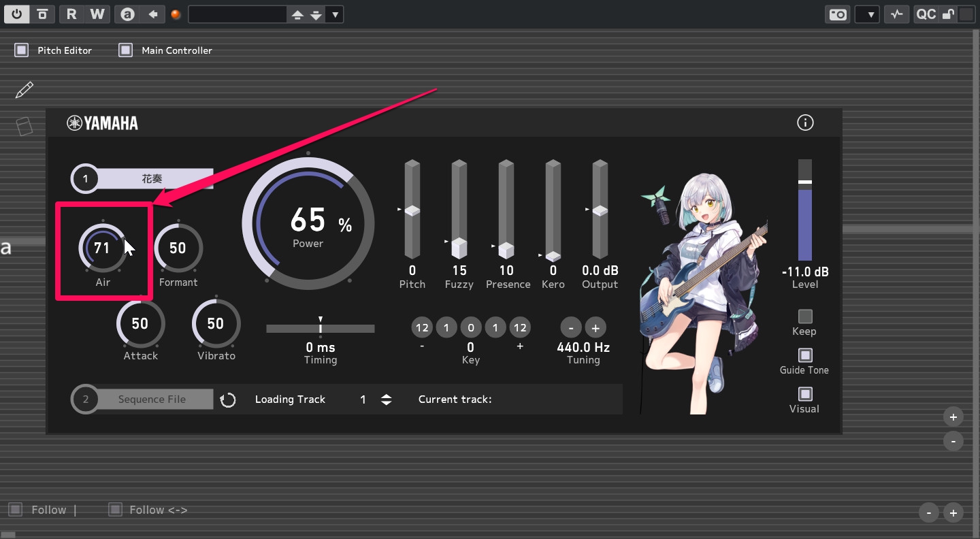The width and height of the screenshot is (980, 539).
Task: Load next preset with the down arrow
Action: pos(316,14)
